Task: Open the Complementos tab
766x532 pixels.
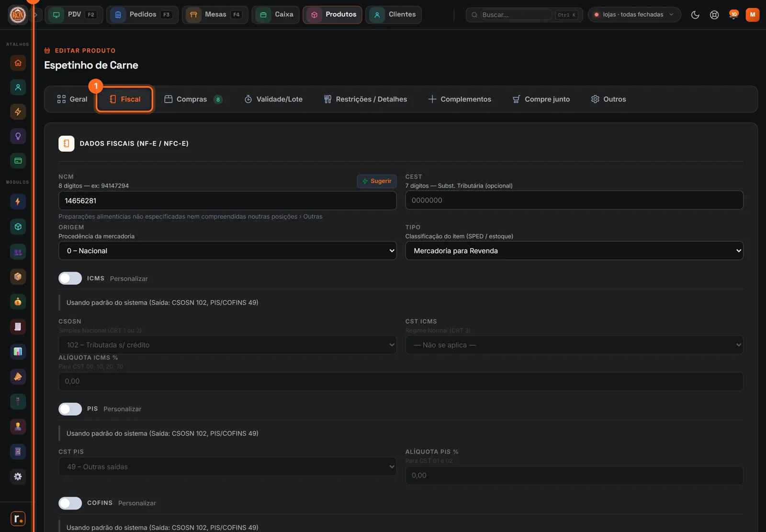Action: [x=460, y=99]
